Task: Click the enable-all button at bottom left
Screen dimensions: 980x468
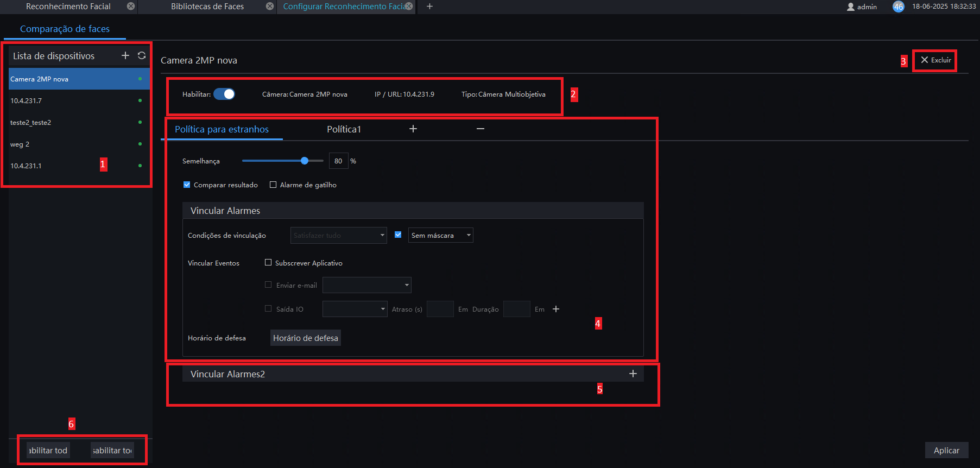Action: [48, 450]
